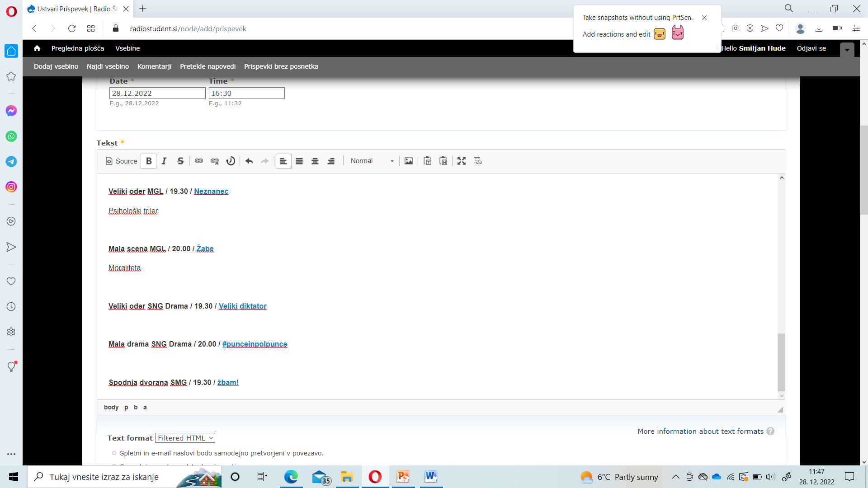This screenshot has height=488, width=868.
Task: Click the justify text alignment icon
Action: (x=299, y=161)
